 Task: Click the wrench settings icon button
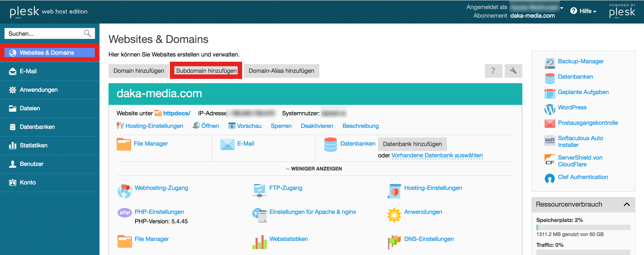coord(513,71)
